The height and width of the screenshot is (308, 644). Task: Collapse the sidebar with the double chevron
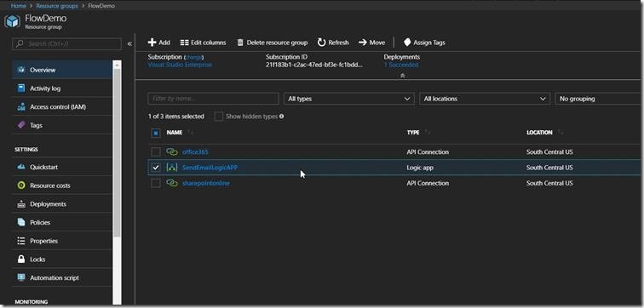(x=129, y=44)
